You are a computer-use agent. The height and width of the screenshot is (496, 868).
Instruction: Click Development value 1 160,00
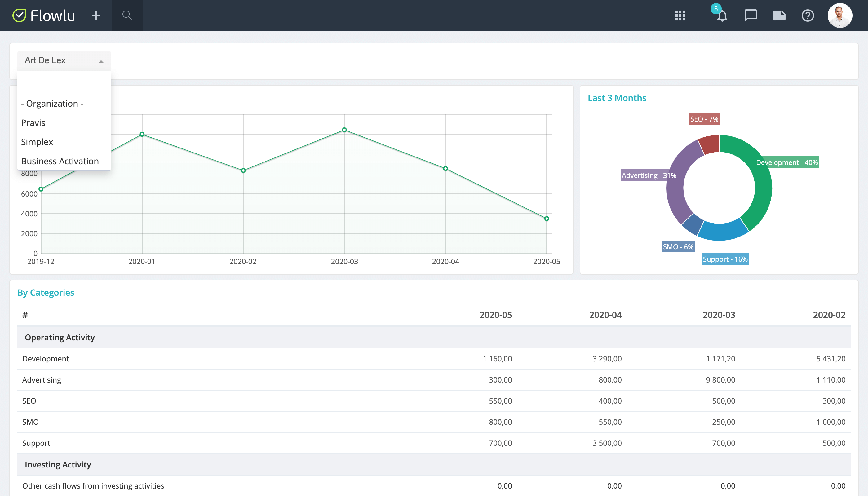[x=497, y=359]
